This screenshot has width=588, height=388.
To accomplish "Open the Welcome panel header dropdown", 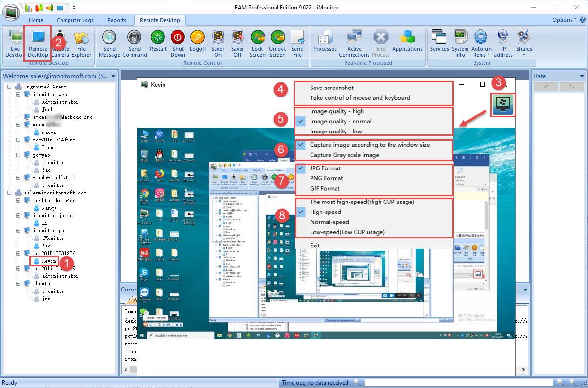I will tap(113, 76).
